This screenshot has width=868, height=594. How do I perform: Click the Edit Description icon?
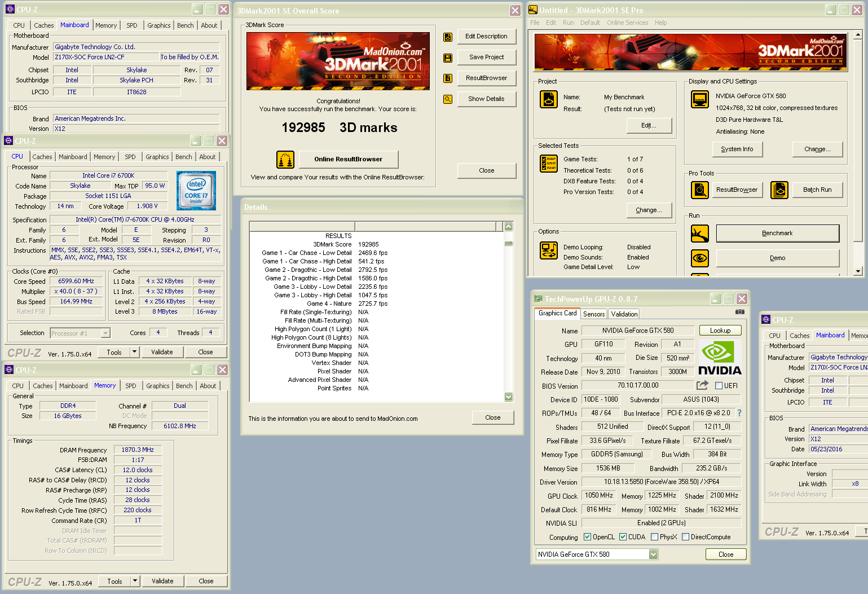coord(448,37)
